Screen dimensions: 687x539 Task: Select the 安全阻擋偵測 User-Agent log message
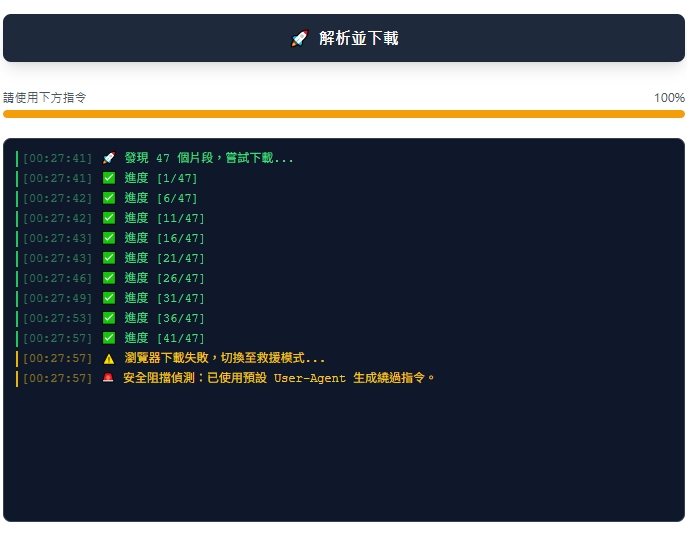[280, 378]
